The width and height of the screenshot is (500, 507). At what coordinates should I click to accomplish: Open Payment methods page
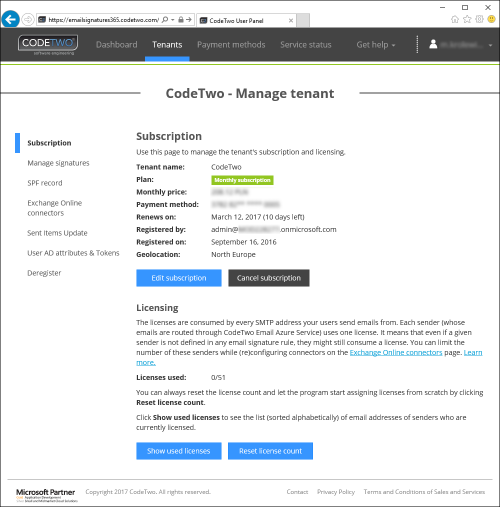coord(231,45)
